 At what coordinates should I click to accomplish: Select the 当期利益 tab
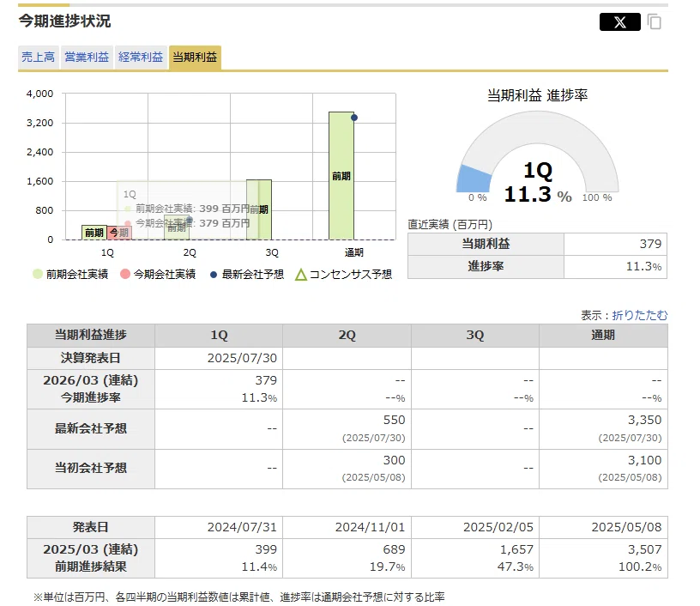click(x=195, y=58)
